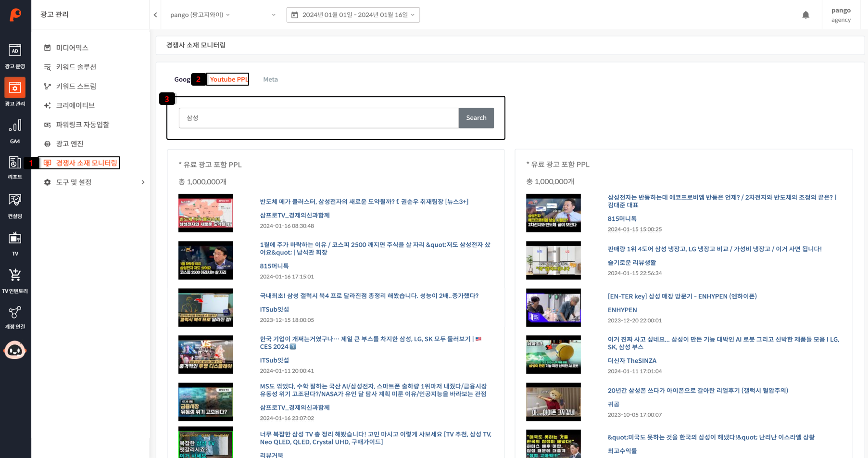Open 이거 진짜 사고 싶네요 AI 로봇 link
The height and width of the screenshot is (458, 868).
coord(723,343)
